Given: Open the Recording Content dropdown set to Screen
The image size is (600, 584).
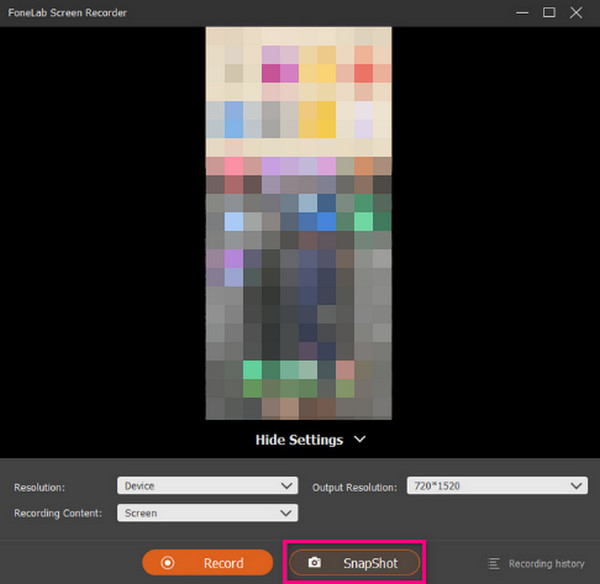Looking at the screenshot, I should point(207,513).
